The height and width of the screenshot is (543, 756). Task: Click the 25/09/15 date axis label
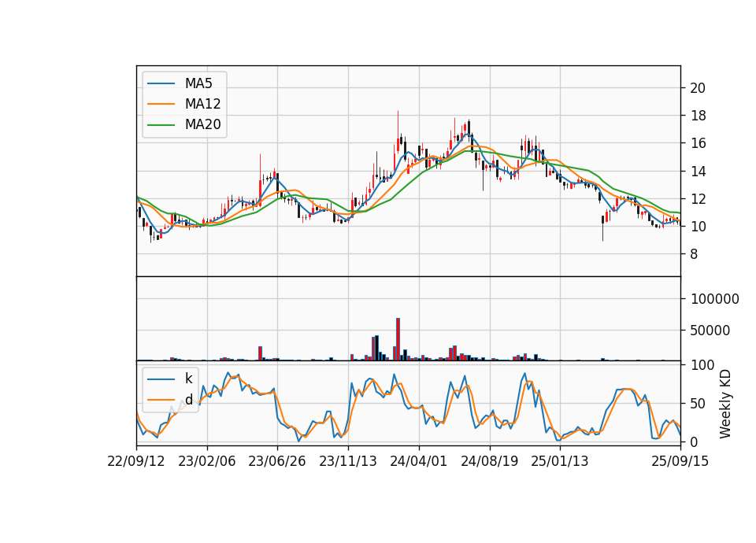tap(680, 462)
